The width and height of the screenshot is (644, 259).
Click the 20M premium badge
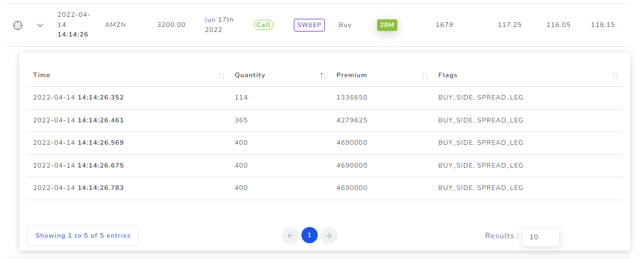(x=387, y=25)
